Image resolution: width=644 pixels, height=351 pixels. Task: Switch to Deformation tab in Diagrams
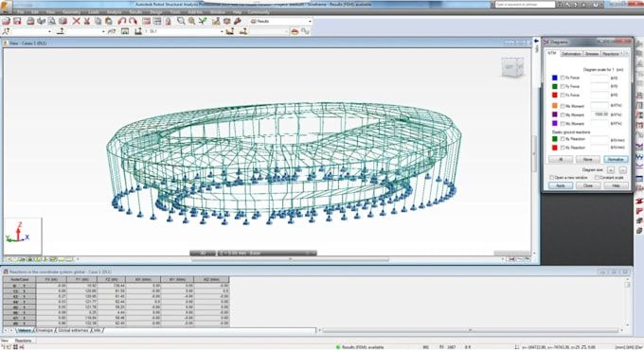pyautogui.click(x=571, y=54)
